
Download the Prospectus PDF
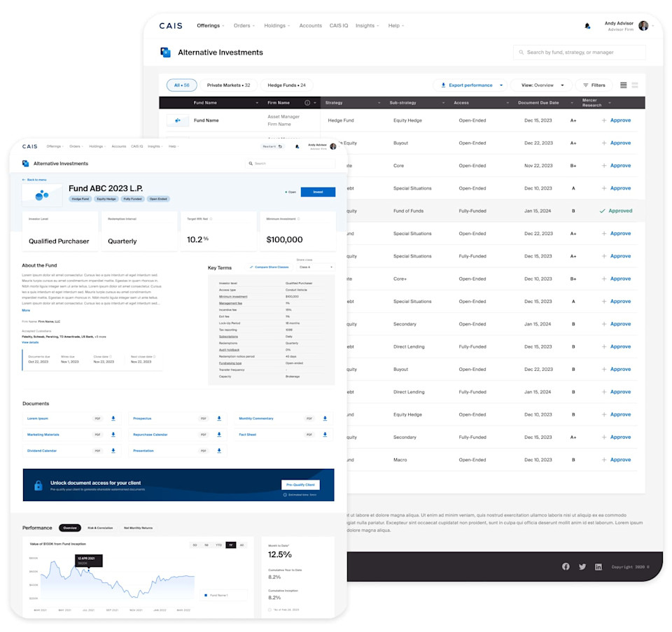[218, 419]
